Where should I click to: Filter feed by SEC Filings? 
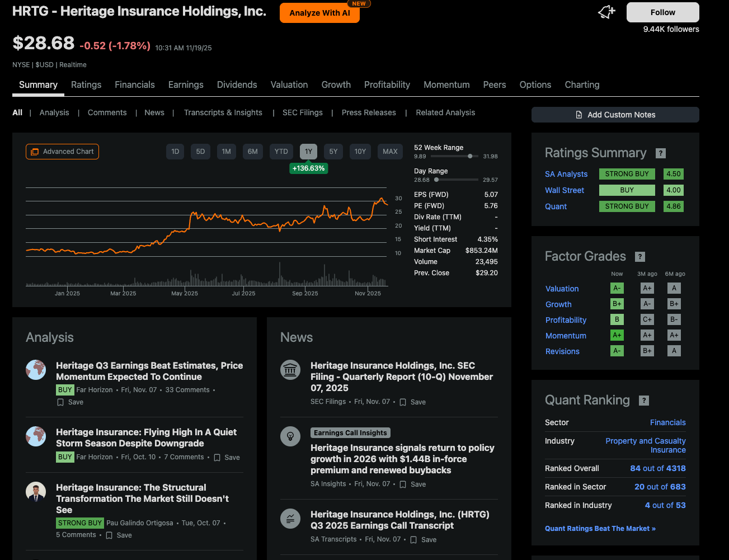pos(303,112)
